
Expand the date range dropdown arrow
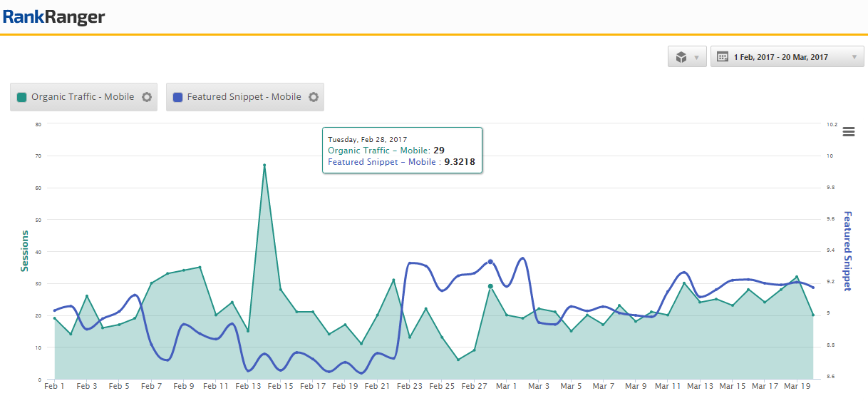854,57
